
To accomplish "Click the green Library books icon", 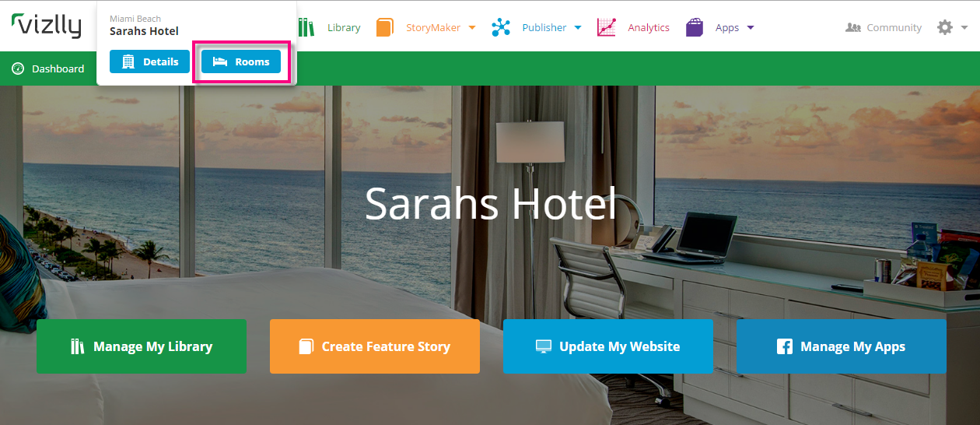I will click(306, 27).
